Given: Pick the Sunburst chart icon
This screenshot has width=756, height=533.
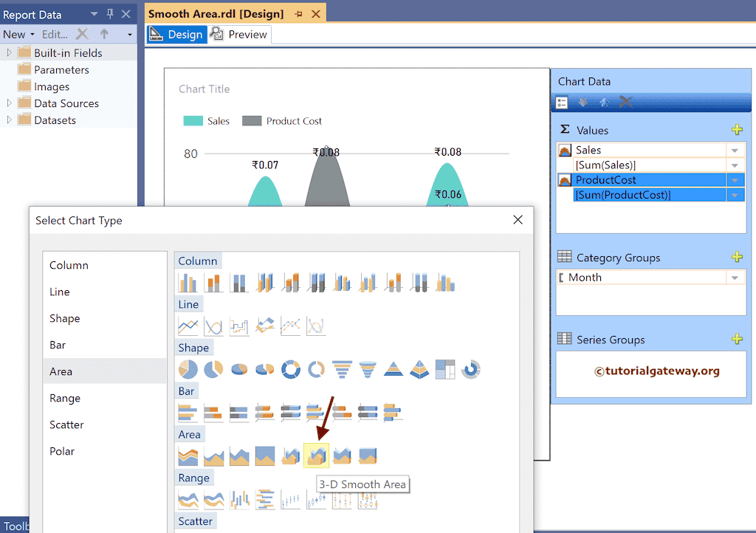Looking at the screenshot, I should coord(470,369).
